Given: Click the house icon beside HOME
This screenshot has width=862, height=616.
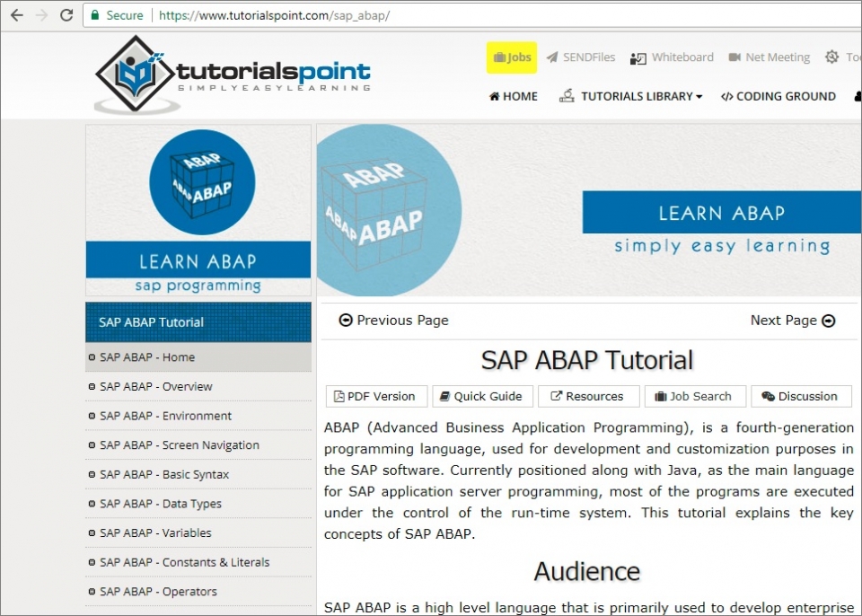Looking at the screenshot, I should click(494, 96).
